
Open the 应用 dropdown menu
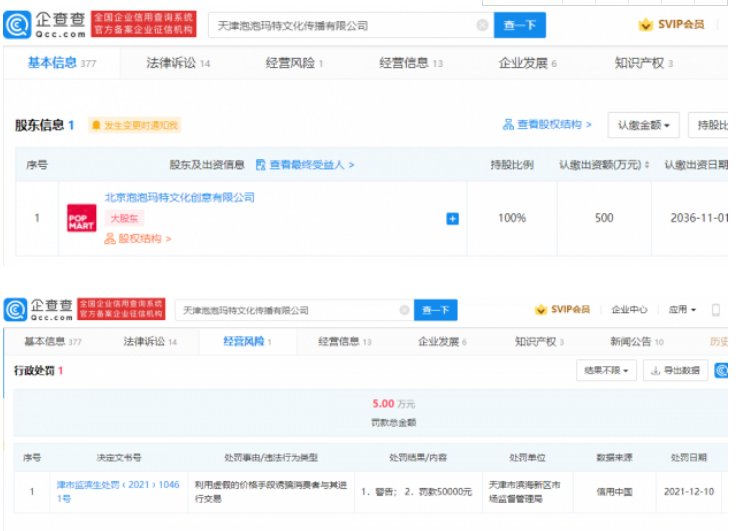click(x=682, y=310)
